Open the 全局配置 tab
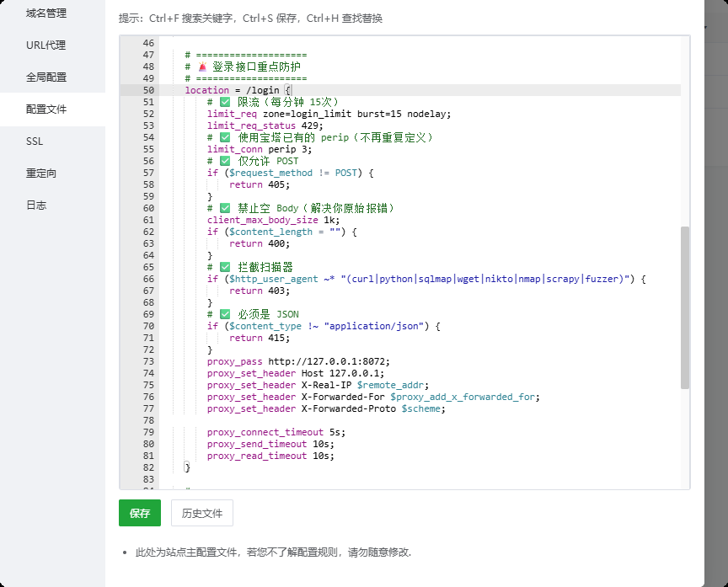 tap(46, 77)
